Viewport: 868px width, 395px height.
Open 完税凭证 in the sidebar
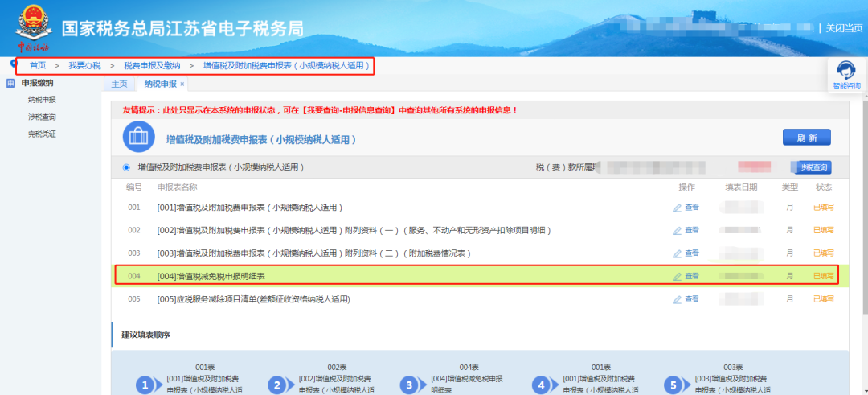pyautogui.click(x=42, y=134)
